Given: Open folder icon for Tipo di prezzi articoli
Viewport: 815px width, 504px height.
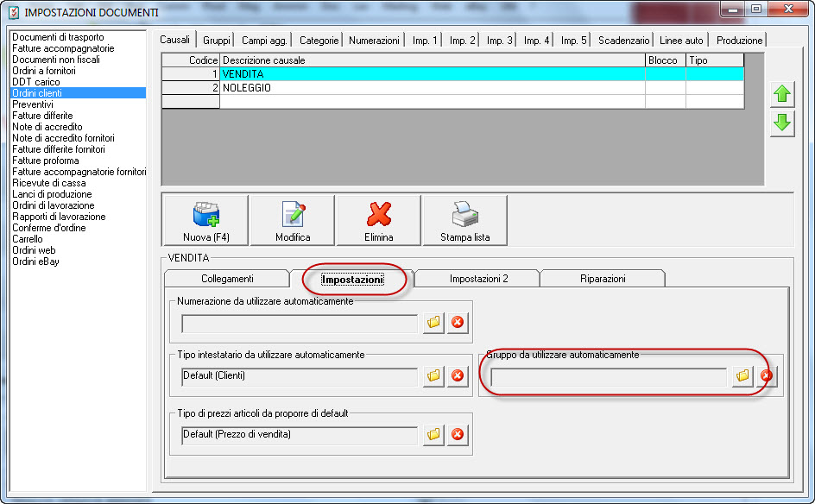Looking at the screenshot, I should click(x=433, y=434).
